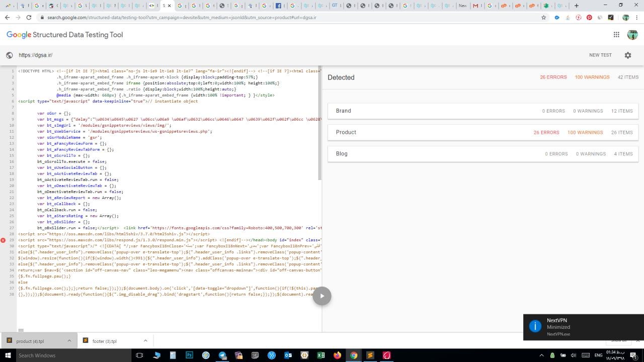Open Excel from the taskbar
The width and height of the screenshot is (644, 362).
tap(320, 355)
